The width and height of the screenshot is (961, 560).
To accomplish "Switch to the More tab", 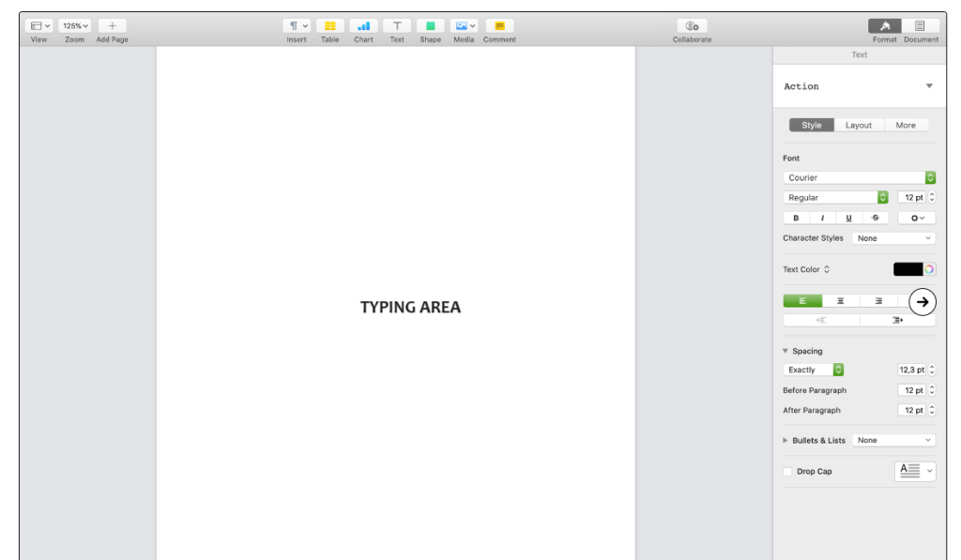I will click(905, 125).
